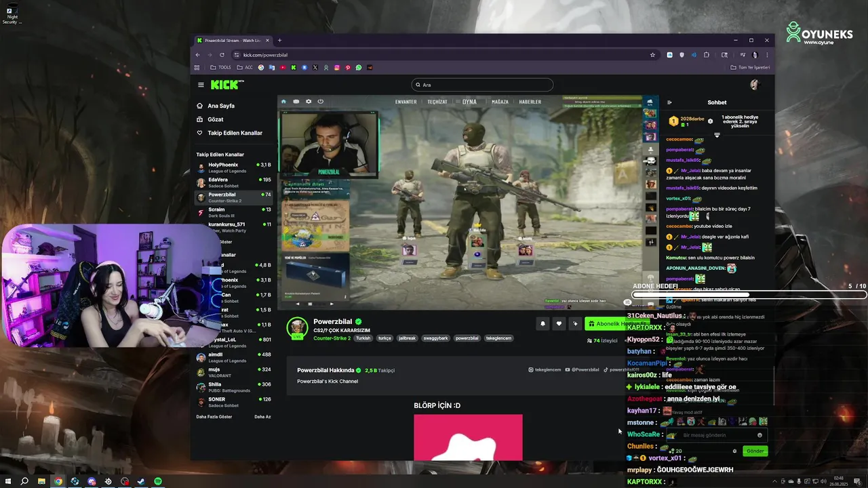Open Windows Start menu
This screenshot has height=488, width=868.
click(7, 481)
